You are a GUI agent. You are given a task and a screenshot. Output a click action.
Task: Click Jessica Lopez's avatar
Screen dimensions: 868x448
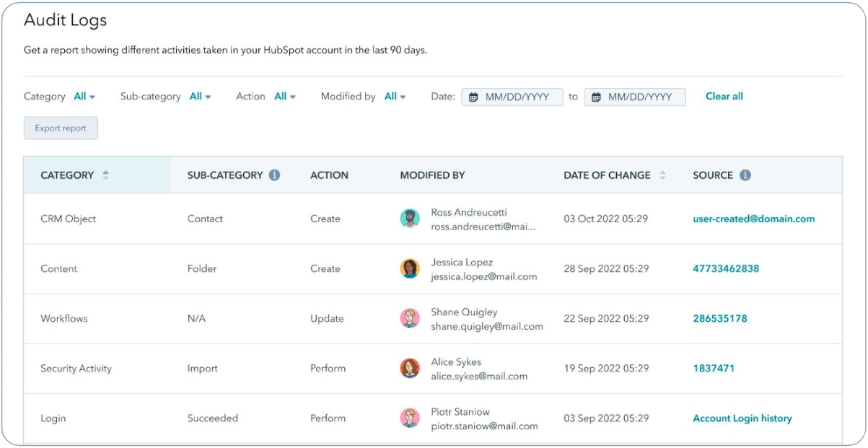[x=410, y=268]
